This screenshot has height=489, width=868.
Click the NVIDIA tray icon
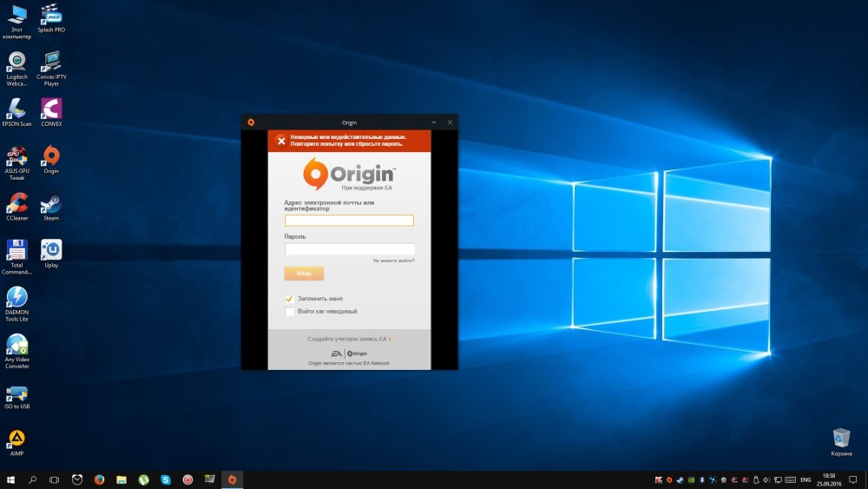[x=691, y=480]
